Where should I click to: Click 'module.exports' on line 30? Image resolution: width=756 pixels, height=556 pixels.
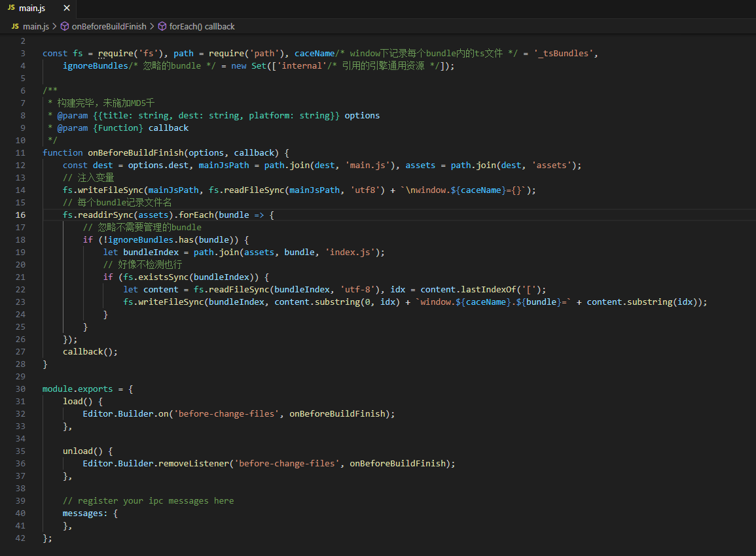click(x=78, y=389)
